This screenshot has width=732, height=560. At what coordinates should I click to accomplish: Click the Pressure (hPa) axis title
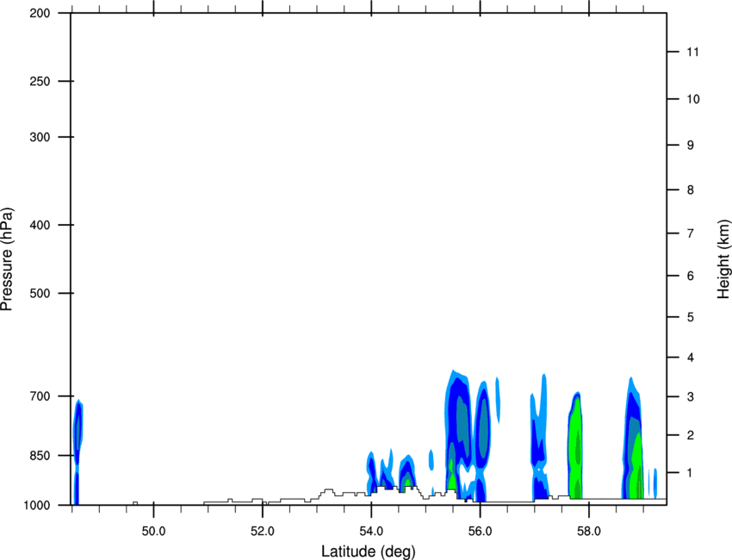coord(7,259)
